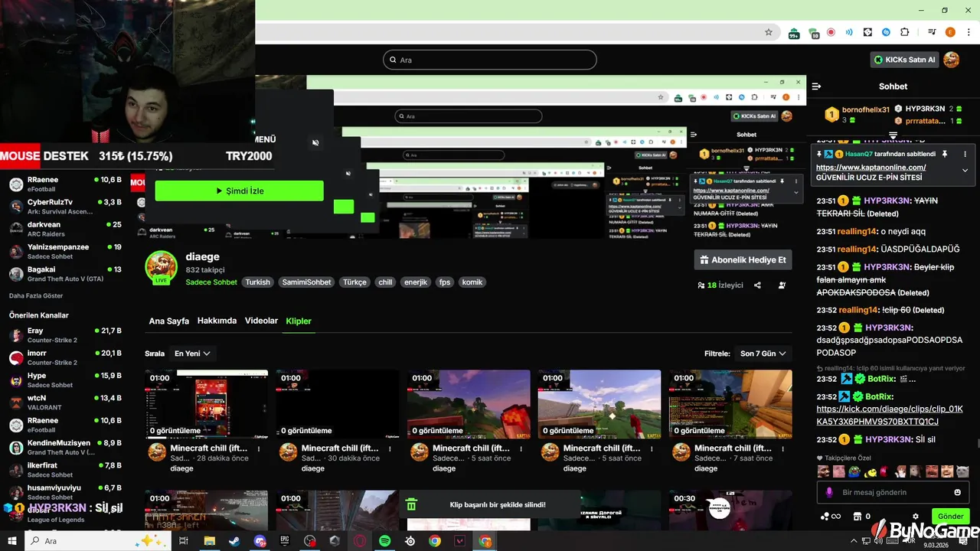The image size is (980, 551).
Task: Open wtcN channel in recommended list
Action: point(65,403)
